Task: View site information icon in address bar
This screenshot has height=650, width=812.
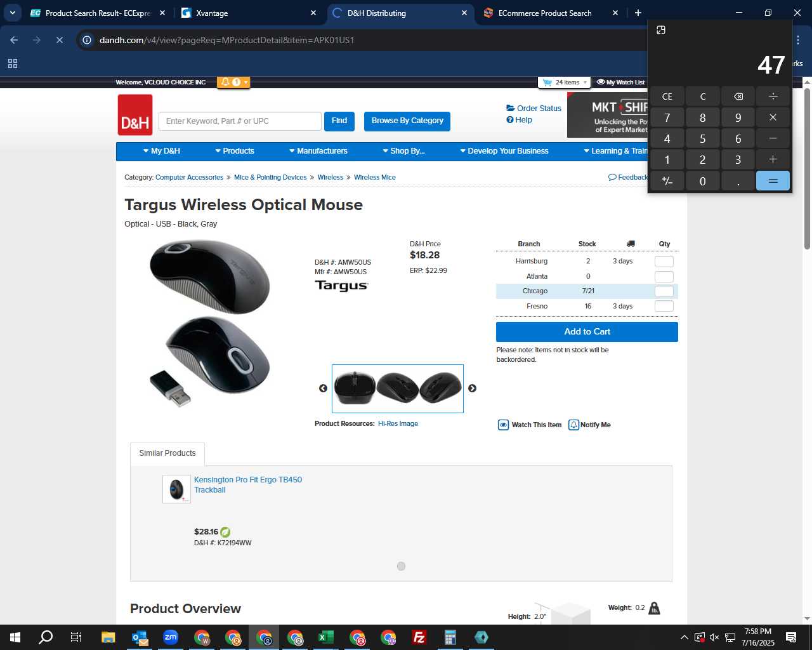Action: 87,40
